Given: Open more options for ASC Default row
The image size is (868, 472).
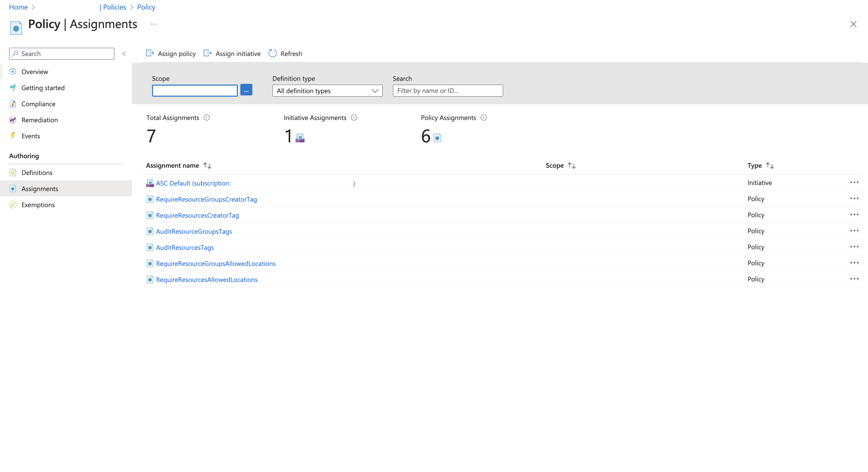Looking at the screenshot, I should click(x=854, y=182).
